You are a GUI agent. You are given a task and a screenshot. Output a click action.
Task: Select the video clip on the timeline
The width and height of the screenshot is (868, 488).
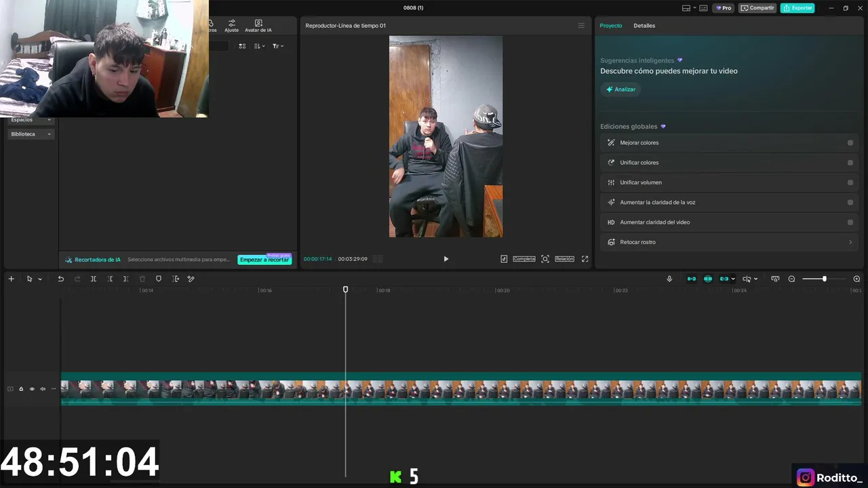coord(461,389)
